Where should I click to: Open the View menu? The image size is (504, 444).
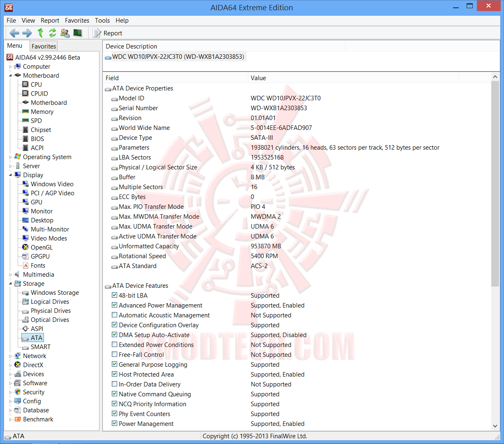click(28, 21)
